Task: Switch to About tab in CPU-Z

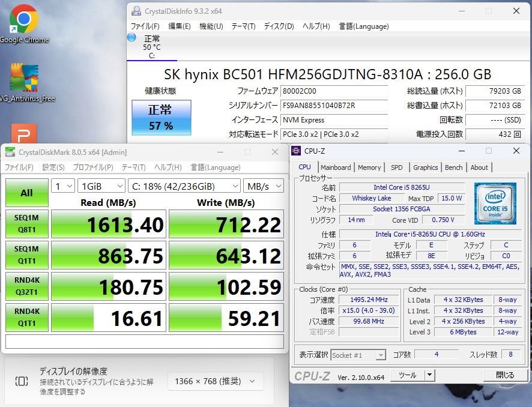Action: [479, 167]
